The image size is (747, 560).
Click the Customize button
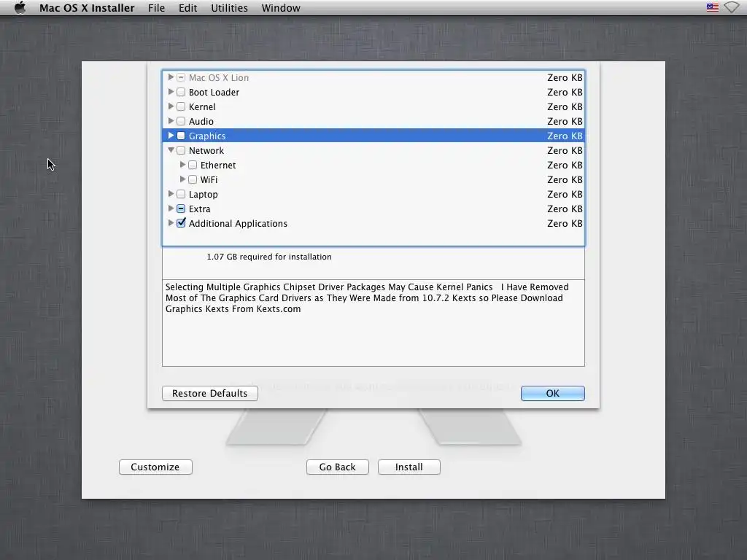[x=155, y=467]
